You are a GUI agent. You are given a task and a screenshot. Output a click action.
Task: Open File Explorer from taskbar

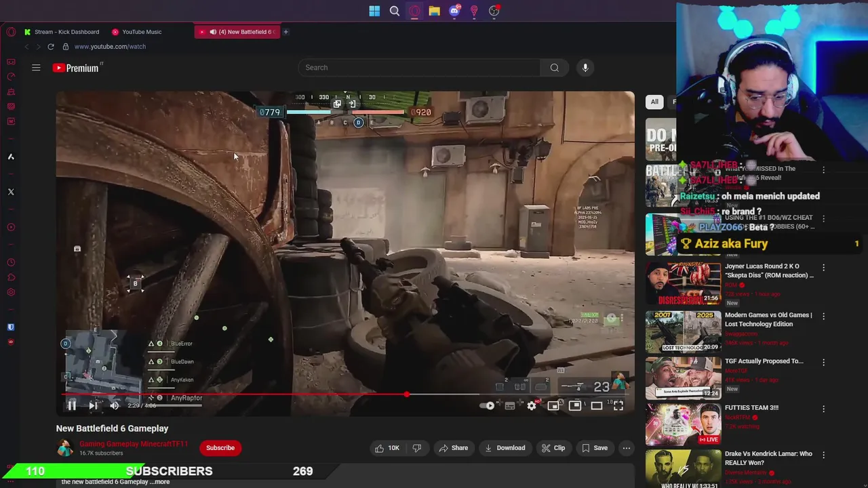click(x=434, y=11)
